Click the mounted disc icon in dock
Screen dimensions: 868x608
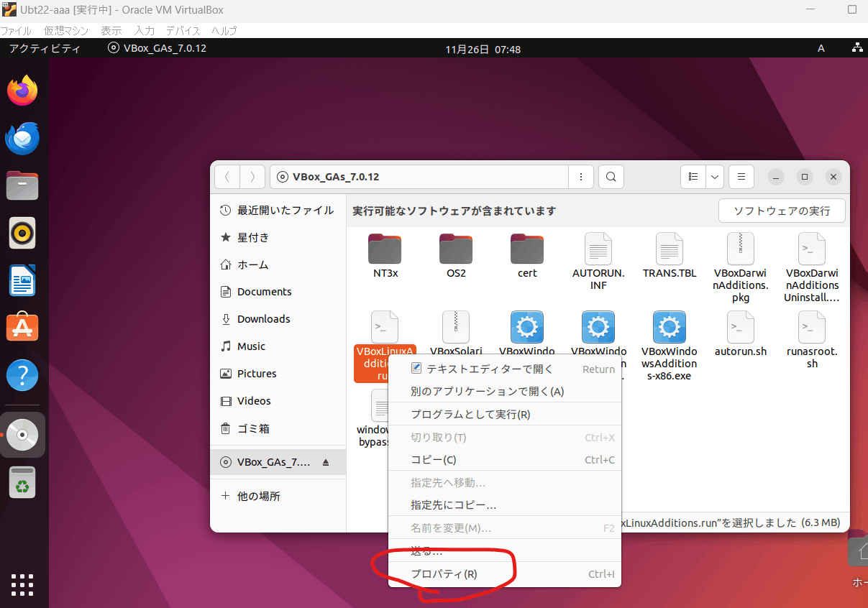click(x=22, y=435)
